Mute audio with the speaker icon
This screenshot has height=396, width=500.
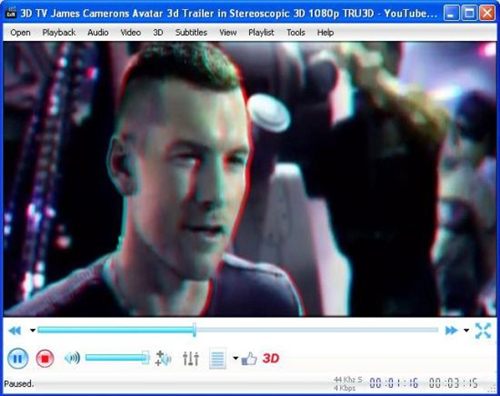(x=72, y=358)
